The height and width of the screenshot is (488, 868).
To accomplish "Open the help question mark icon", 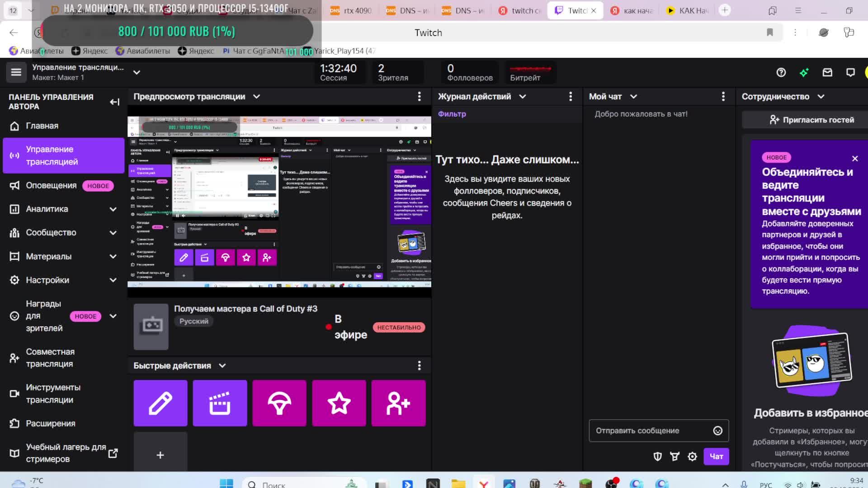I will click(x=781, y=72).
